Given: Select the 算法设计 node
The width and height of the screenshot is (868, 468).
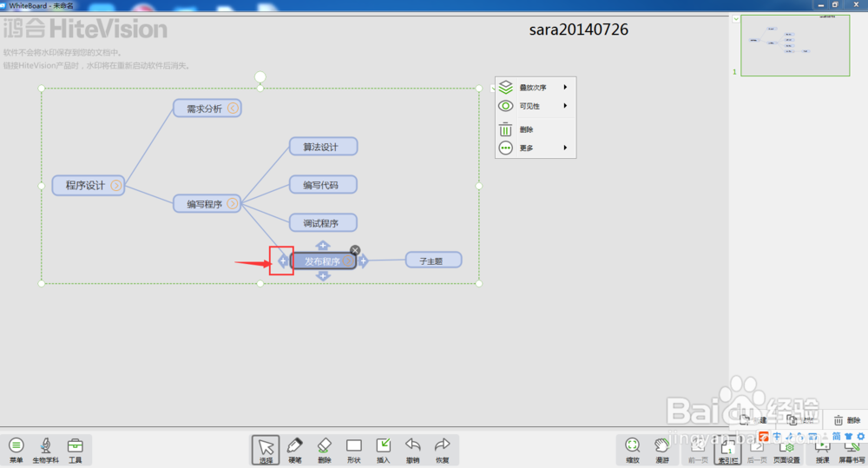Looking at the screenshot, I should pos(323,147).
